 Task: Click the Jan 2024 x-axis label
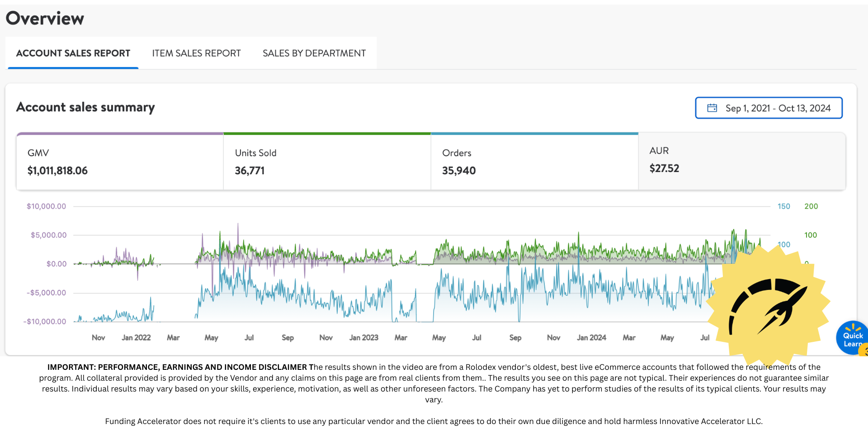(x=591, y=338)
